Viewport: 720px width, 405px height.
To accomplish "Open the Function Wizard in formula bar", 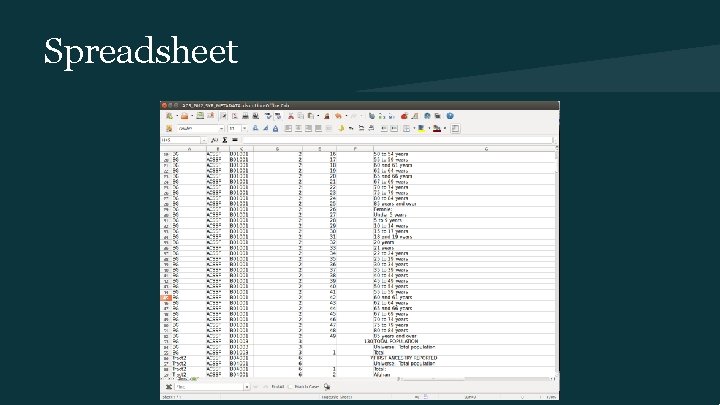I will click(x=214, y=140).
